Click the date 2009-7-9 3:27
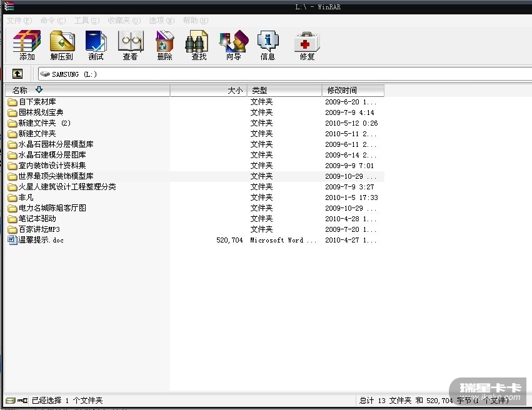The image size is (532, 410). [349, 187]
